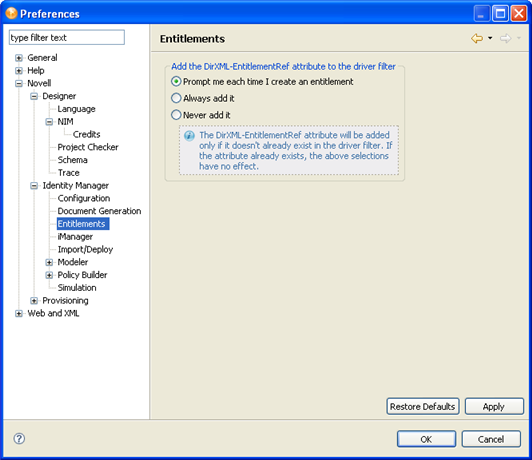Select the Provisioning tree label

[x=65, y=301]
